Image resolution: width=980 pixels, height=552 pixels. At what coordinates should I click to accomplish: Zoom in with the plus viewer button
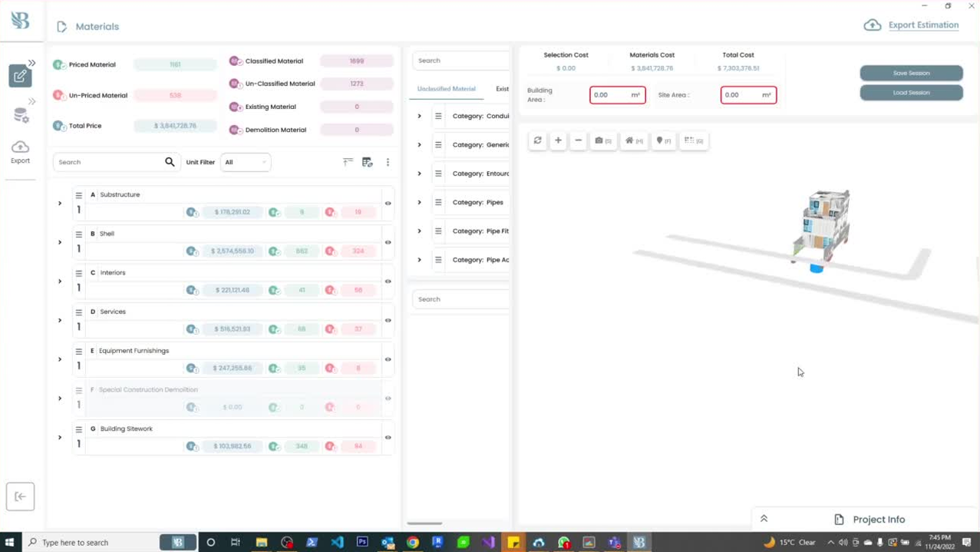coord(558,140)
